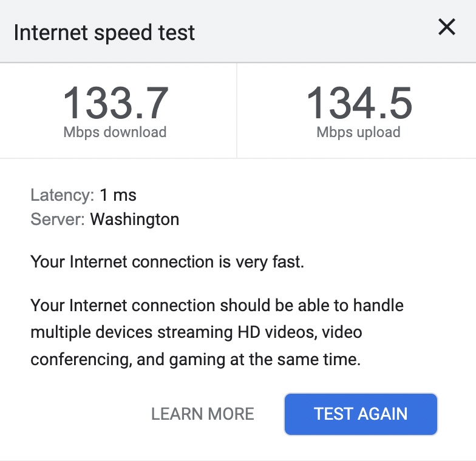Select the "Mbps download" label

pyautogui.click(x=115, y=132)
